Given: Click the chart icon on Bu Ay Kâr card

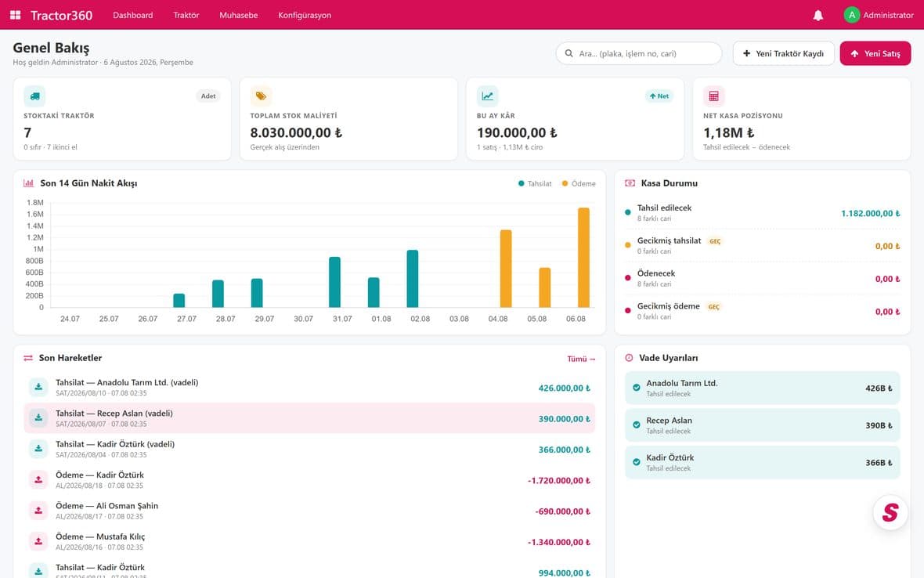Looking at the screenshot, I should [x=487, y=96].
